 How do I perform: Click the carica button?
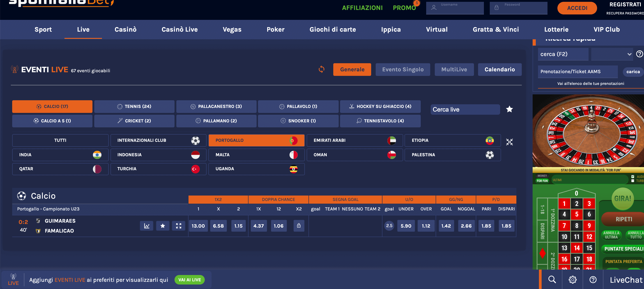633,72
